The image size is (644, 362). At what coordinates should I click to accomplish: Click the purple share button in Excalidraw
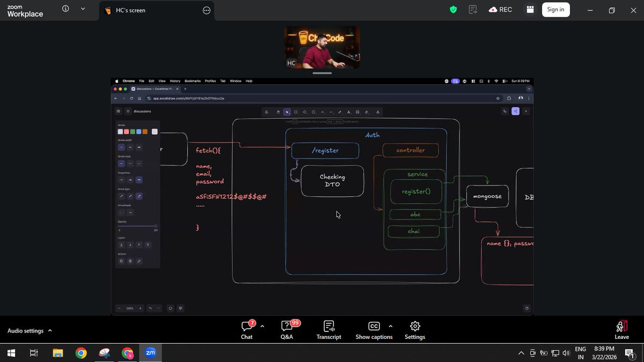pos(515,111)
